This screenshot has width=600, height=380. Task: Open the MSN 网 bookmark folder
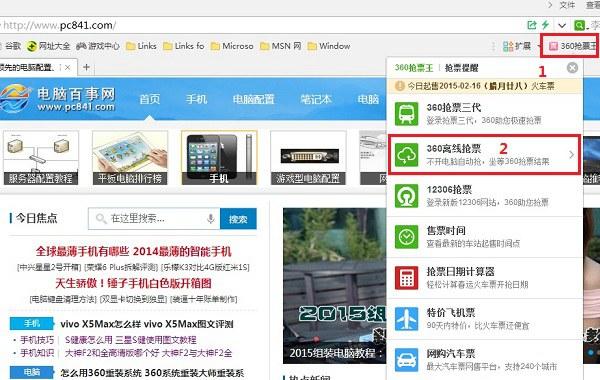pos(280,46)
